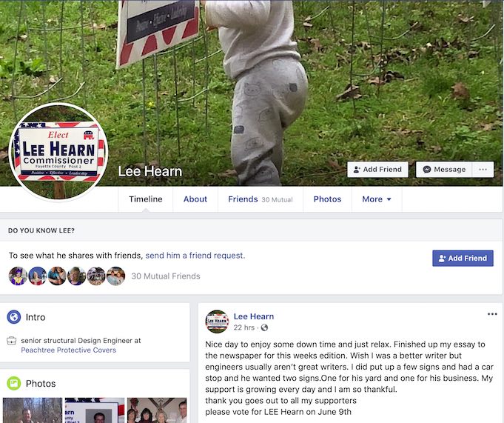Viewport: 504px width, 423px height.
Task: Click the 30 Mutual Friends text
Action: 166,276
